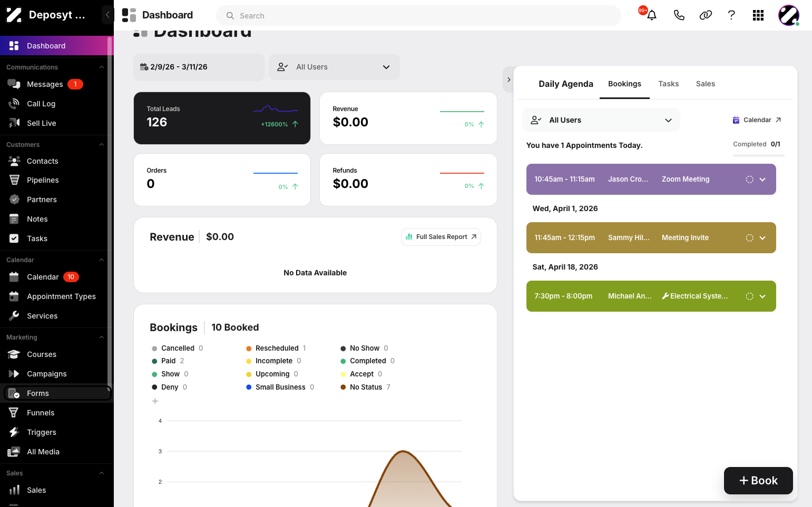
Task: Click the Small Business blue color dot
Action: point(249,387)
